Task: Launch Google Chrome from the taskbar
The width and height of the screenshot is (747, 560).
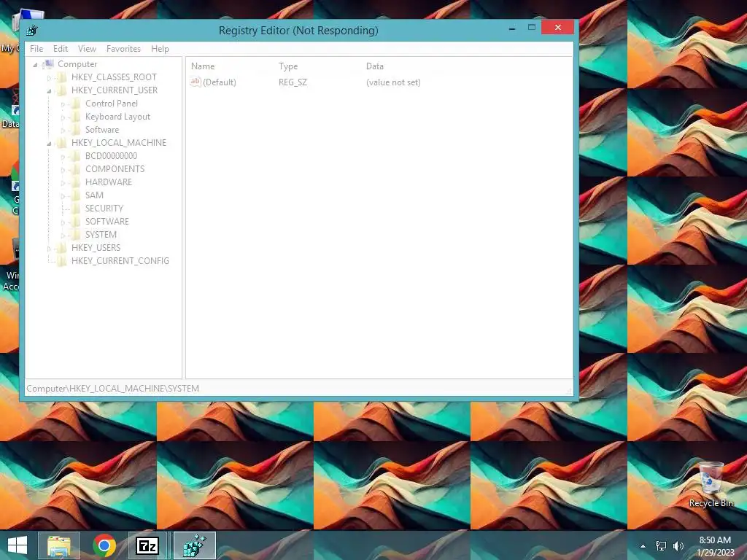Action: pyautogui.click(x=104, y=545)
